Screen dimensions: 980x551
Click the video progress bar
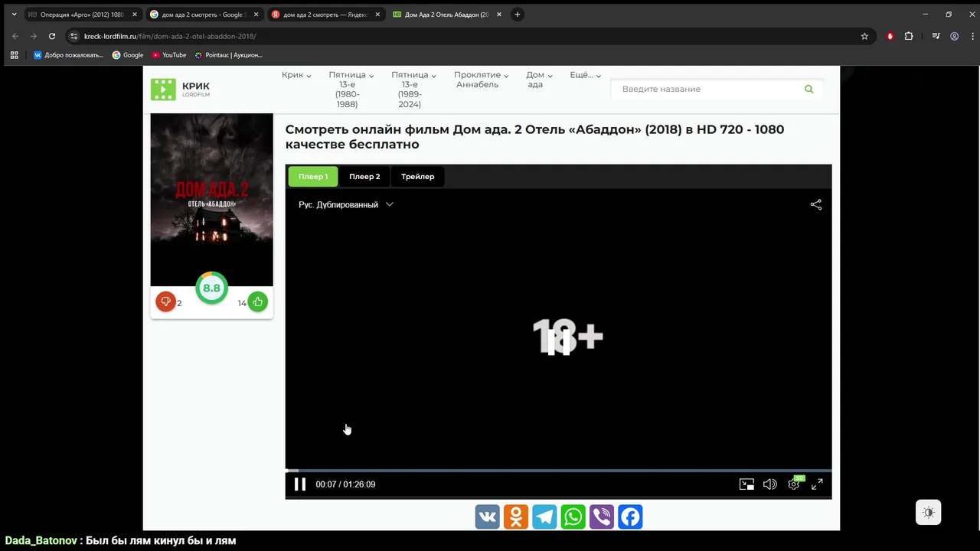tap(558, 470)
